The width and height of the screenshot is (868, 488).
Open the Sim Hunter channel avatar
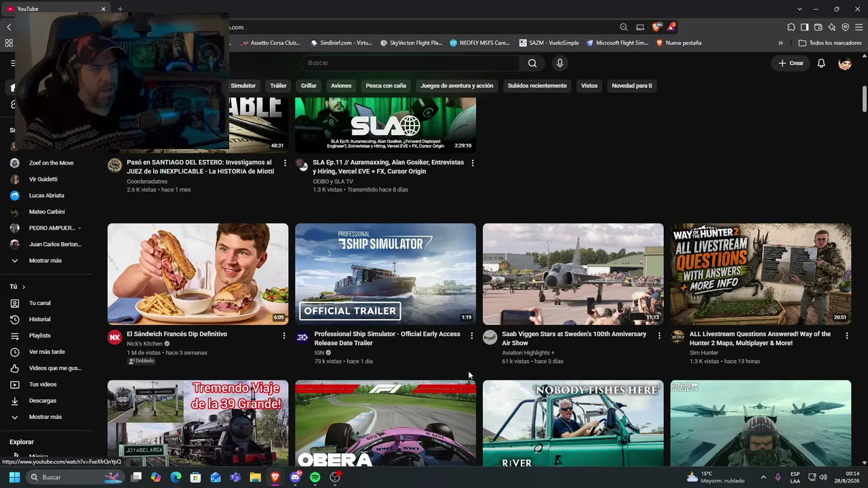[677, 338]
